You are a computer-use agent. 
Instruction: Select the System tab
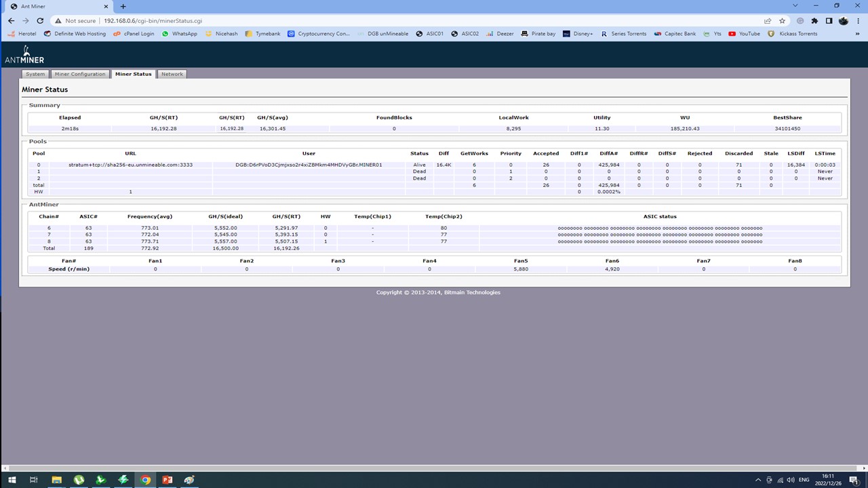[x=35, y=74]
